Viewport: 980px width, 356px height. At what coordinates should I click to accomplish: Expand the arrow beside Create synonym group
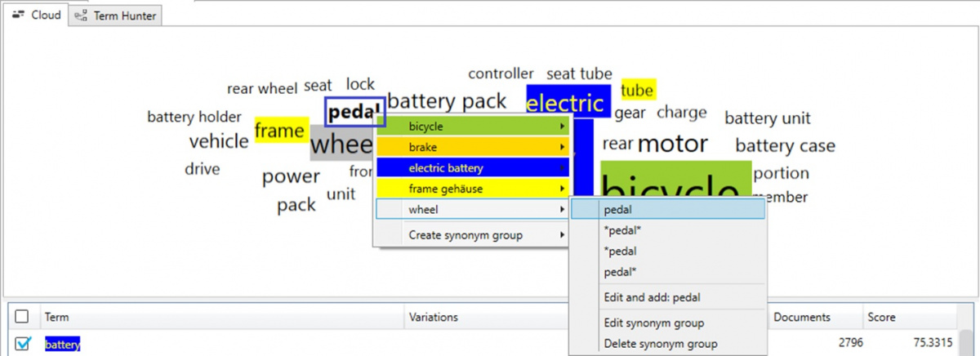[x=562, y=235]
